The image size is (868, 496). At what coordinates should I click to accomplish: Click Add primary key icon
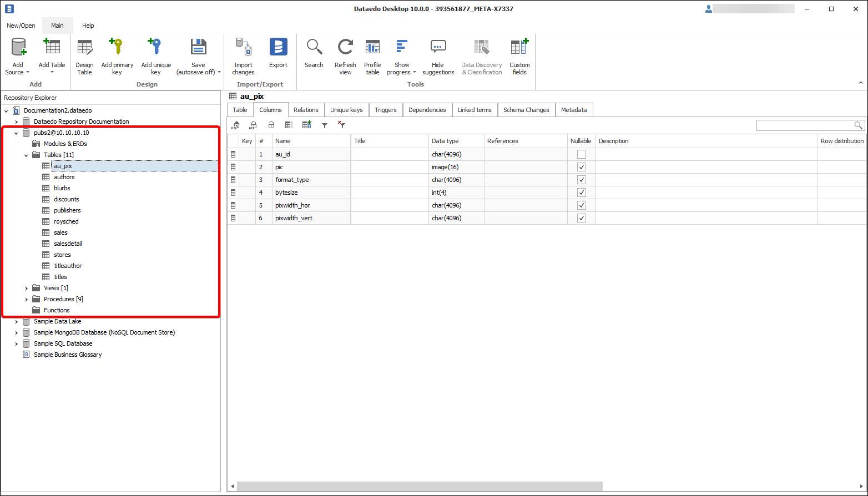pos(117,48)
